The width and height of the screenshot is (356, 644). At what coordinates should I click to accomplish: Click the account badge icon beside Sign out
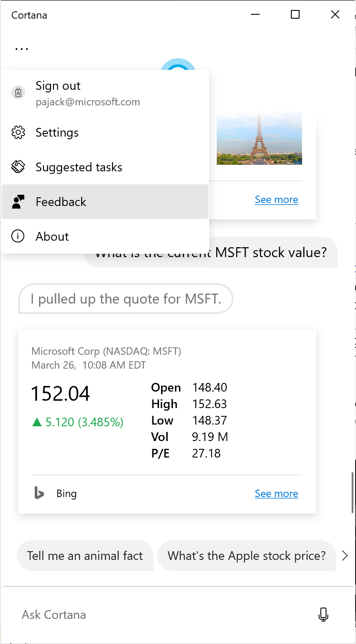18,92
